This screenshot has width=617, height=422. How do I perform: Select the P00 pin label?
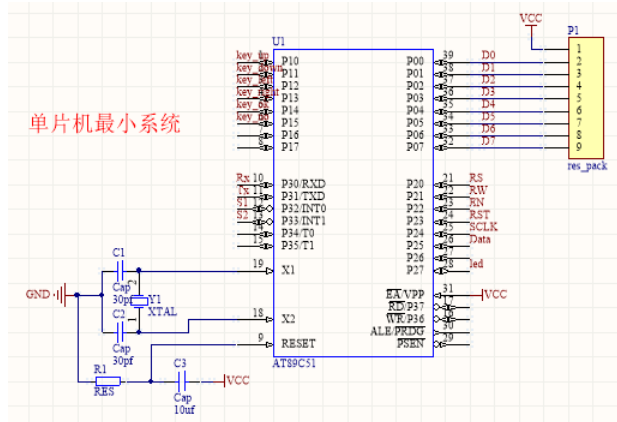415,61
